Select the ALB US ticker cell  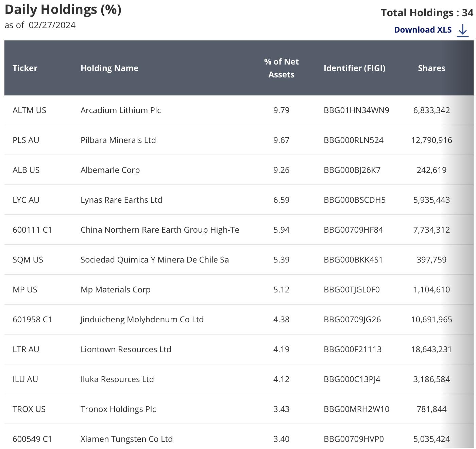pyautogui.click(x=26, y=170)
